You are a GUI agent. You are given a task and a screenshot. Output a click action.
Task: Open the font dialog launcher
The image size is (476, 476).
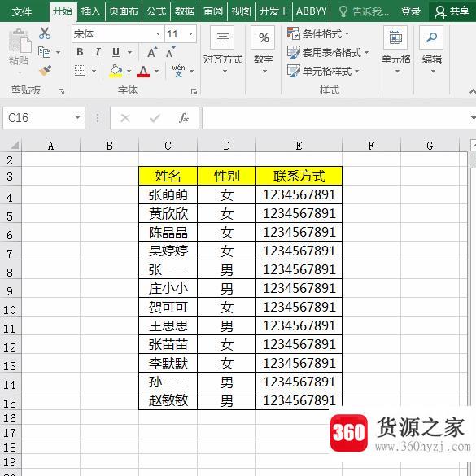[194, 91]
